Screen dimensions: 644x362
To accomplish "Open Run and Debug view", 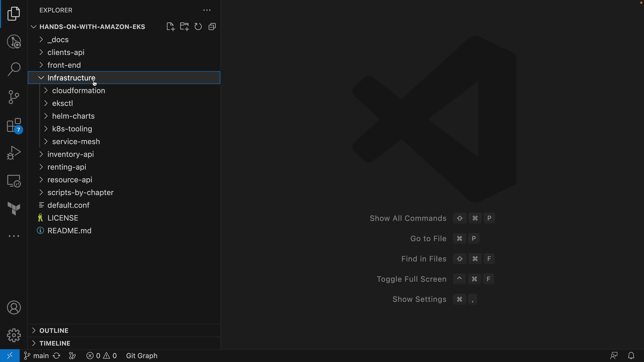I will coord(14,153).
